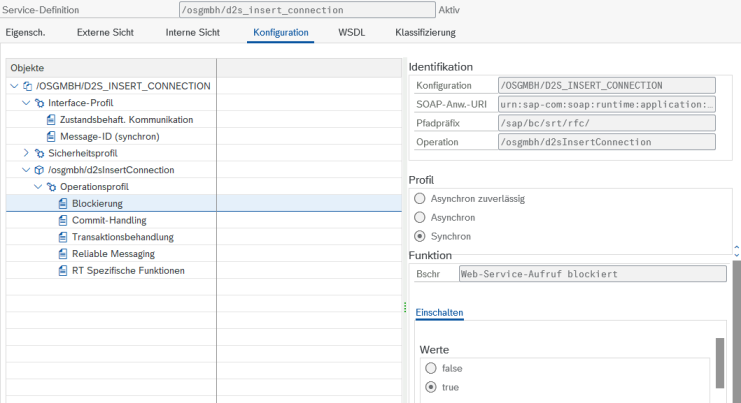This screenshot has height=403, width=741.
Task: Click the Message-ID (synchron) document icon
Action: coord(51,136)
